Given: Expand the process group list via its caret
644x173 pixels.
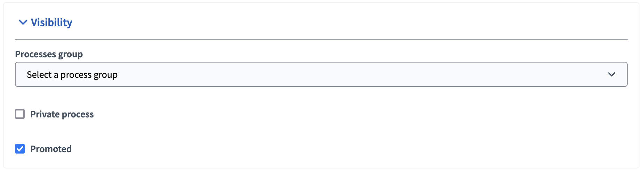Looking at the screenshot, I should pyautogui.click(x=611, y=74).
